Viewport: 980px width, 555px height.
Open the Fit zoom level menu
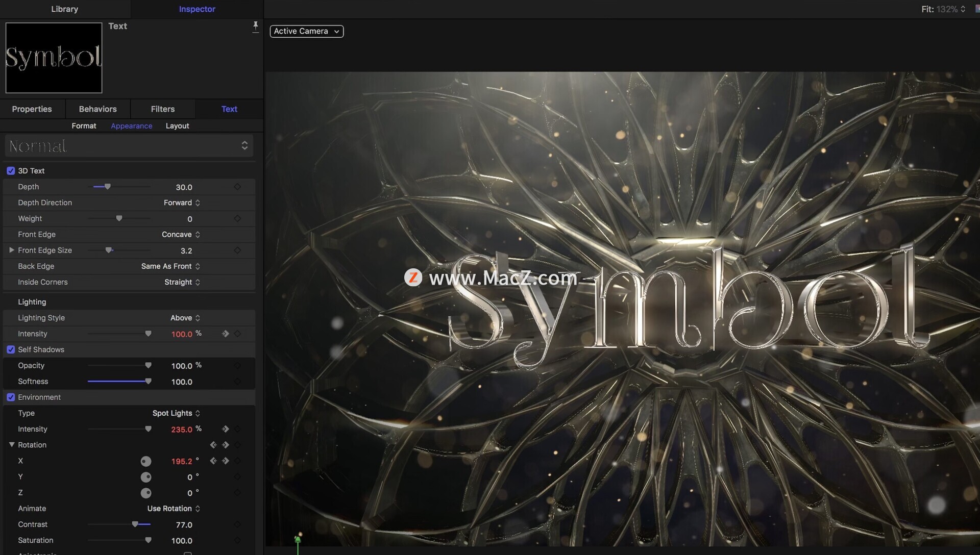(943, 9)
